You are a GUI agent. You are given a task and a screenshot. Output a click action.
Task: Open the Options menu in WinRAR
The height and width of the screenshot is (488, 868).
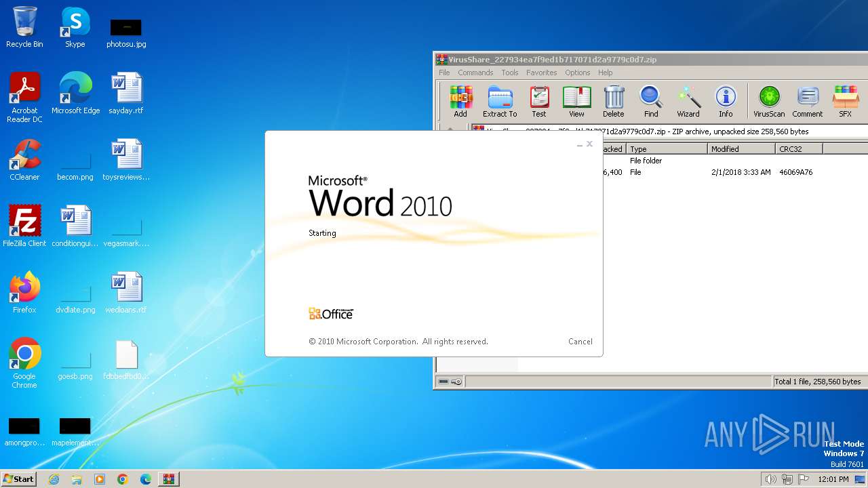tap(578, 73)
